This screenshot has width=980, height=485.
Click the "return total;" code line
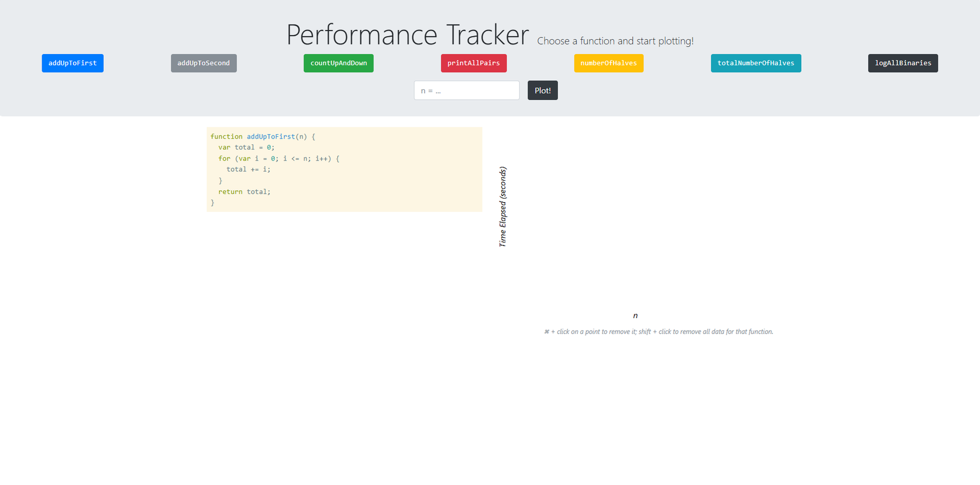point(244,192)
